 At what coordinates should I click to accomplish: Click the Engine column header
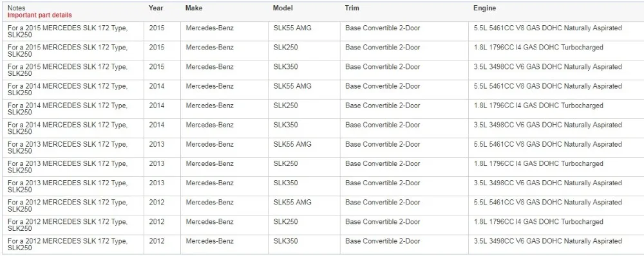tap(485, 8)
